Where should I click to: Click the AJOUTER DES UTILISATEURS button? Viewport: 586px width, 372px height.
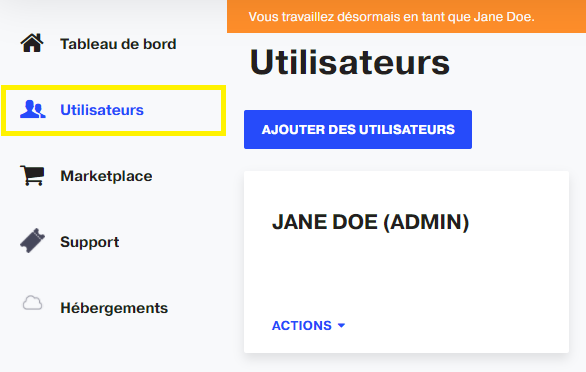click(358, 129)
